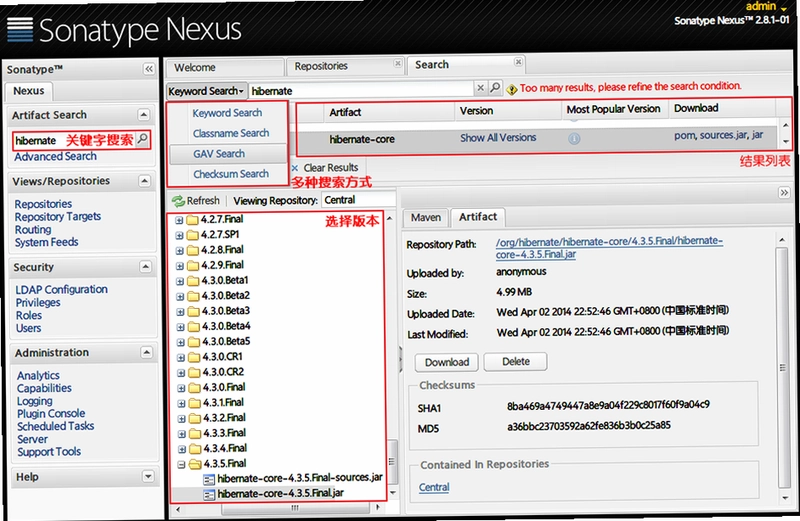Screen dimensions: 800x521
Task: Click the Artifact column header
Action: tap(389, 112)
